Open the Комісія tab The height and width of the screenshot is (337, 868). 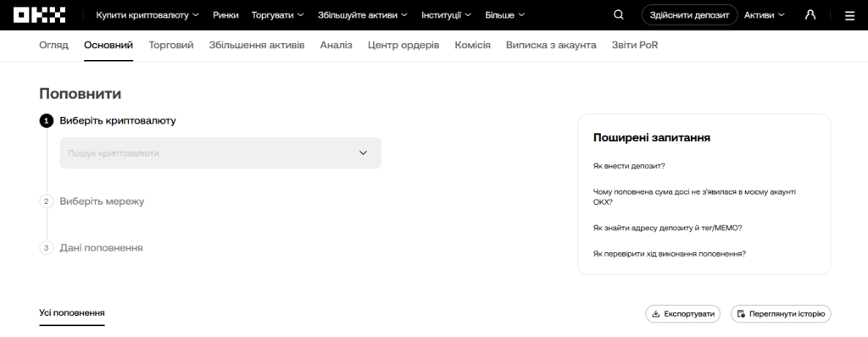pyautogui.click(x=473, y=46)
